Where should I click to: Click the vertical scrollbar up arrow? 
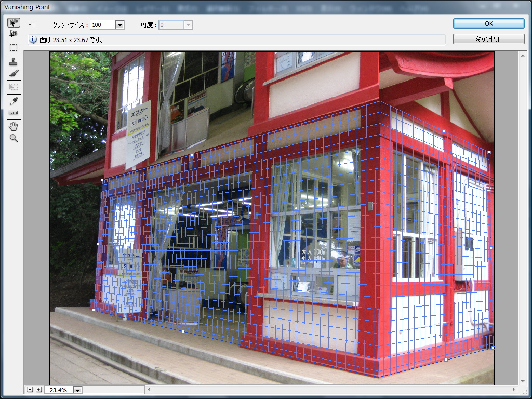coord(523,55)
